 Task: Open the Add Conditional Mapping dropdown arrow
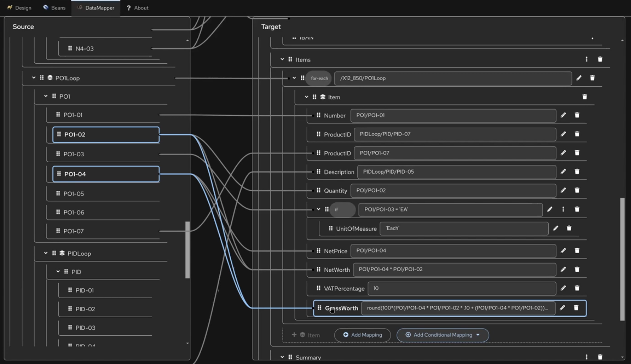coord(477,335)
